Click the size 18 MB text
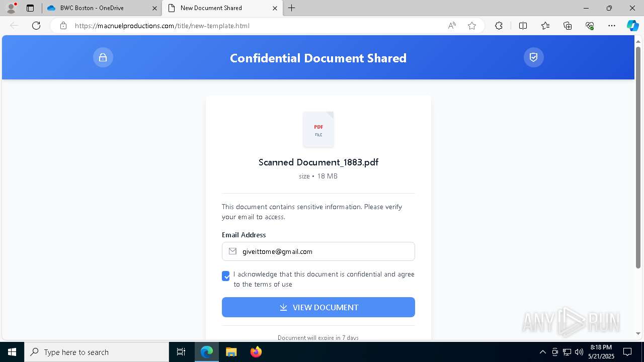Screen dimensions: 644x362 pos(318,176)
